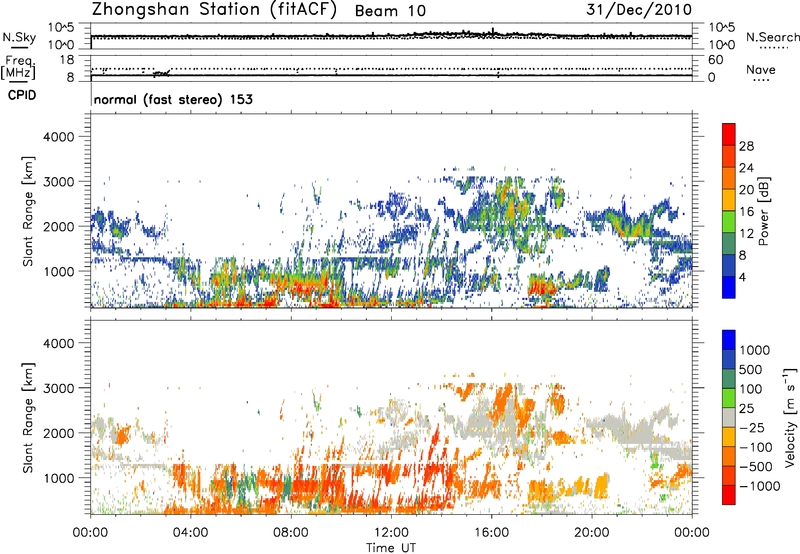Click the 'N.Search' legend label
Screen dimensions: 800x554
(772, 37)
